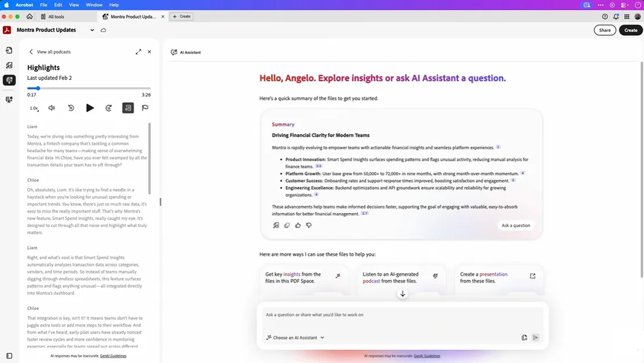Open All tools
The width and height of the screenshot is (644, 363).
(52, 17)
